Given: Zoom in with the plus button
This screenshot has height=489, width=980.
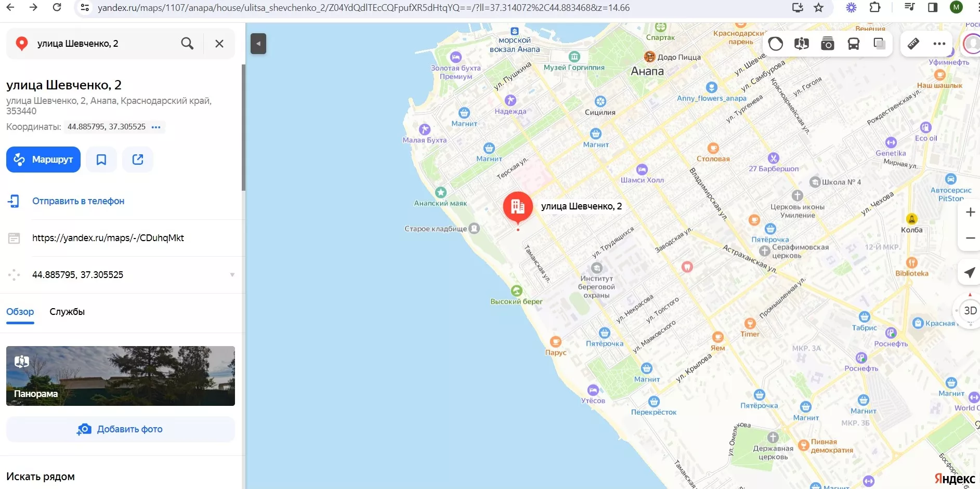Looking at the screenshot, I should 970,212.
